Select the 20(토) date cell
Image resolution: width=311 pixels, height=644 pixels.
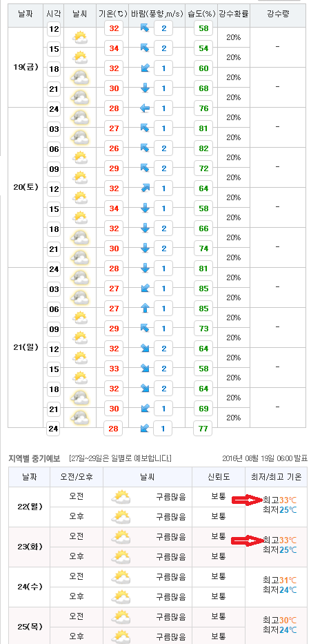tap(26, 187)
